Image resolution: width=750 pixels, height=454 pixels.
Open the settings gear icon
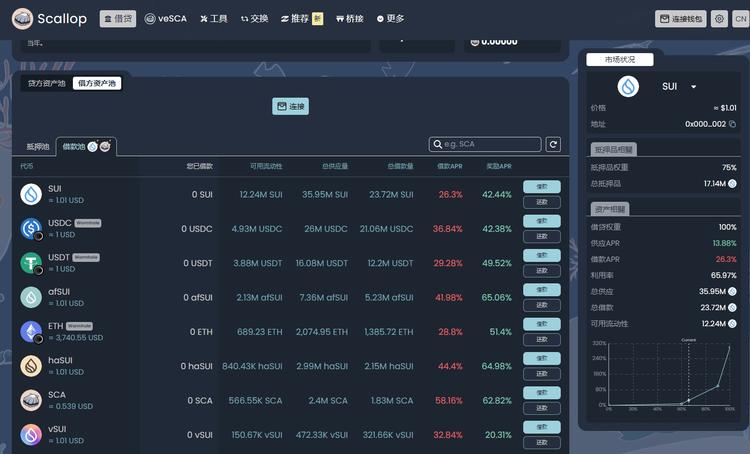(719, 19)
